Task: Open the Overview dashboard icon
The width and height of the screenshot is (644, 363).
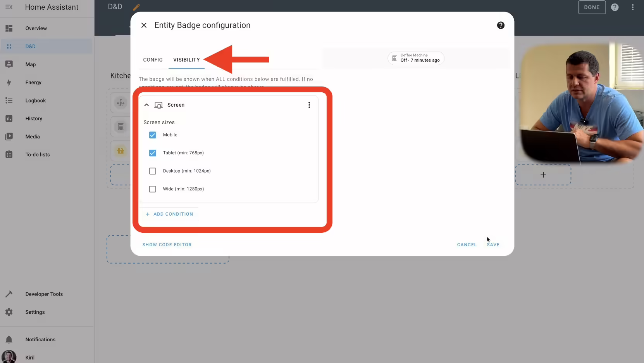Action: coord(9,28)
